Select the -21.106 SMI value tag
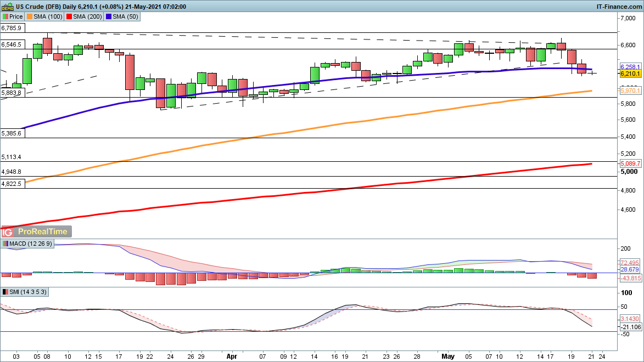 click(630, 327)
